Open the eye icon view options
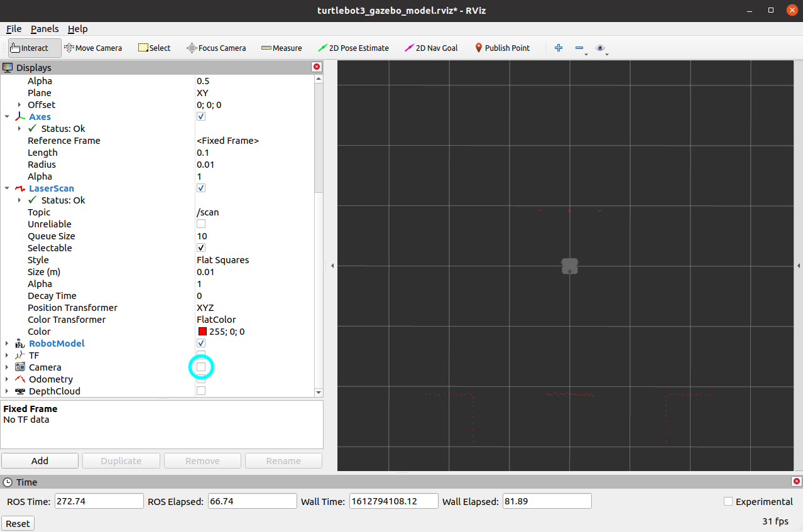 pyautogui.click(x=600, y=48)
